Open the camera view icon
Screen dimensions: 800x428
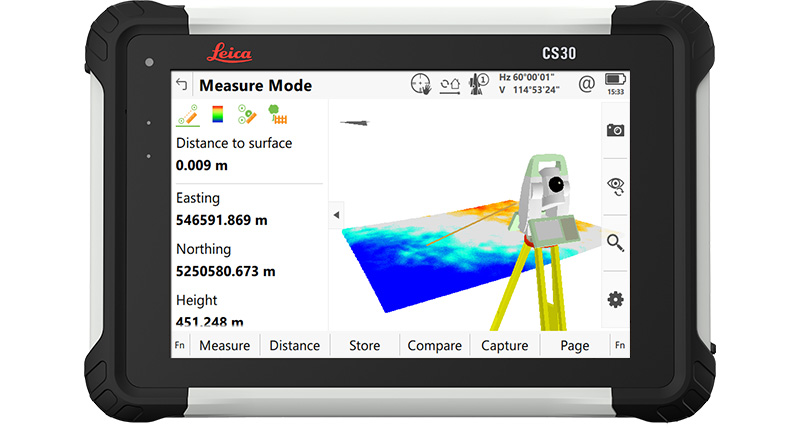pyautogui.click(x=615, y=130)
